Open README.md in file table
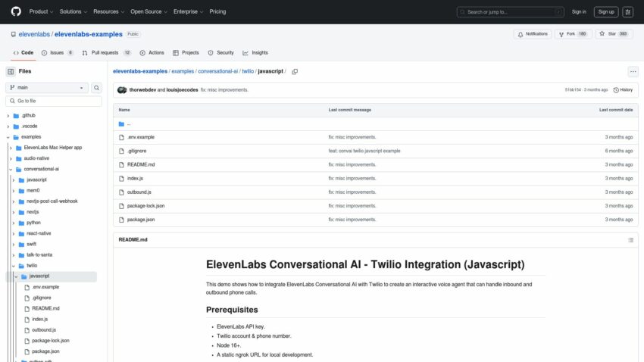The width and height of the screenshot is (644, 362). point(141,164)
